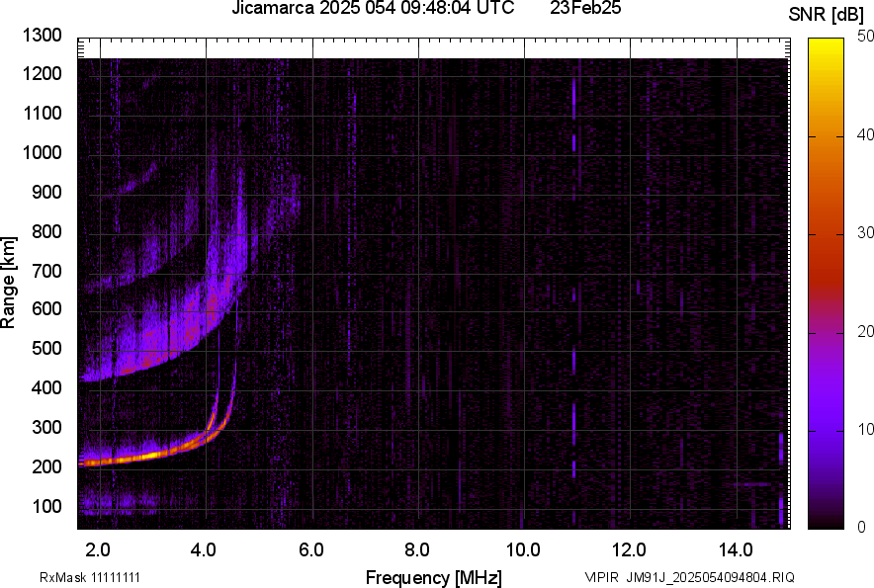Click the 20 colorbar tick label
Viewport: 874px width, 588px height.
click(x=866, y=332)
